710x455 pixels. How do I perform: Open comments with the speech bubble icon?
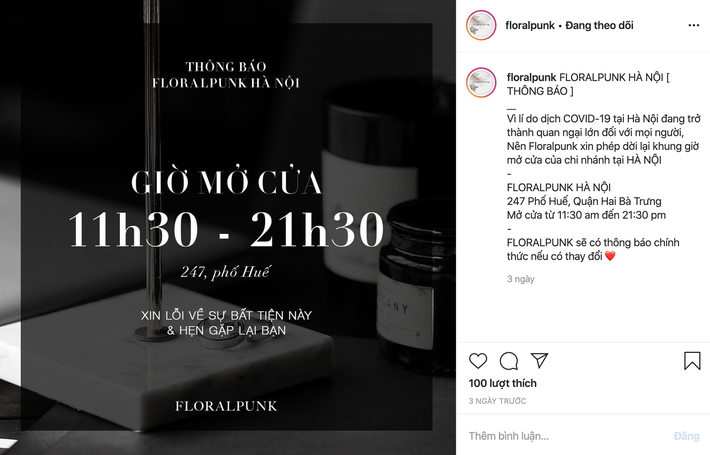click(x=509, y=361)
